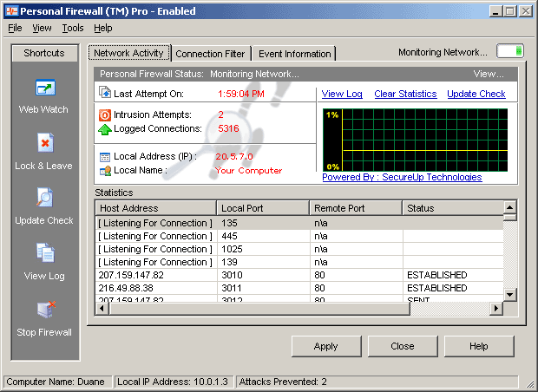
Task: Launch Update Check from the shortcuts sidebar
Action: point(45,197)
